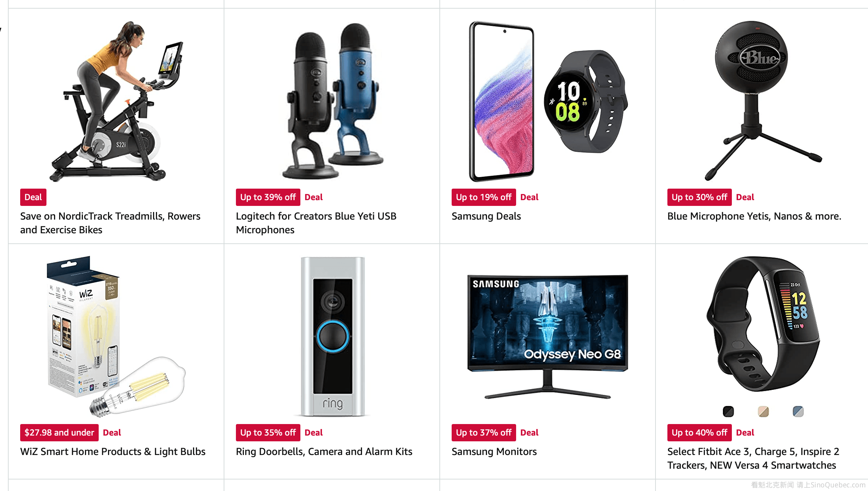This screenshot has height=491, width=868.
Task: Open the Samsung phone and watch image
Action: pos(547,101)
